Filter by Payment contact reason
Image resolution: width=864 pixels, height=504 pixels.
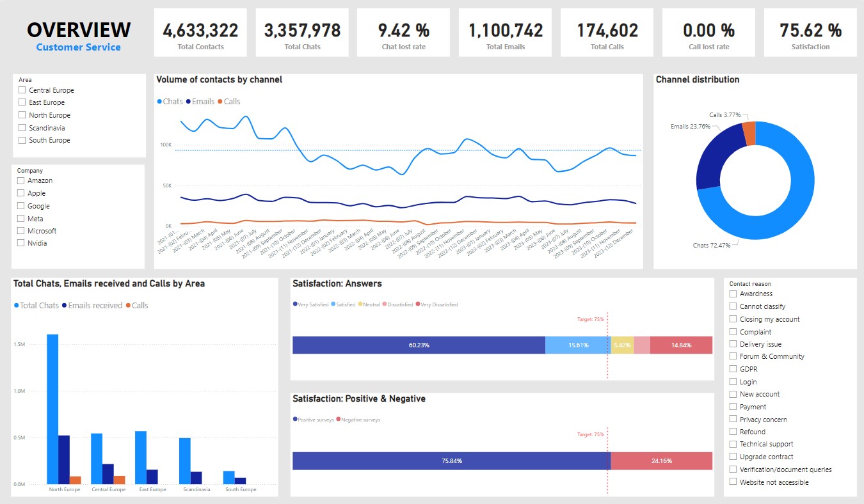[733, 407]
